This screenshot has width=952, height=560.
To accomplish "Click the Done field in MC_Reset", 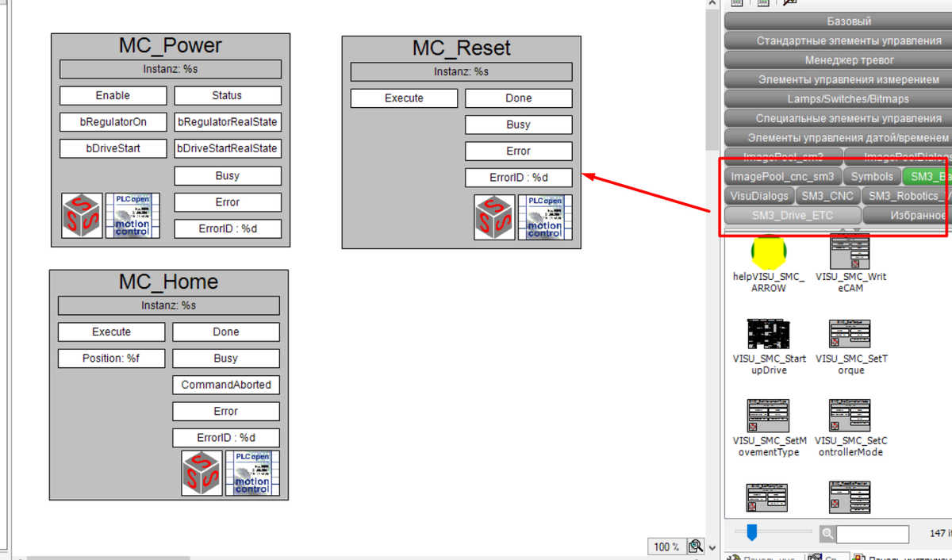I will [518, 98].
